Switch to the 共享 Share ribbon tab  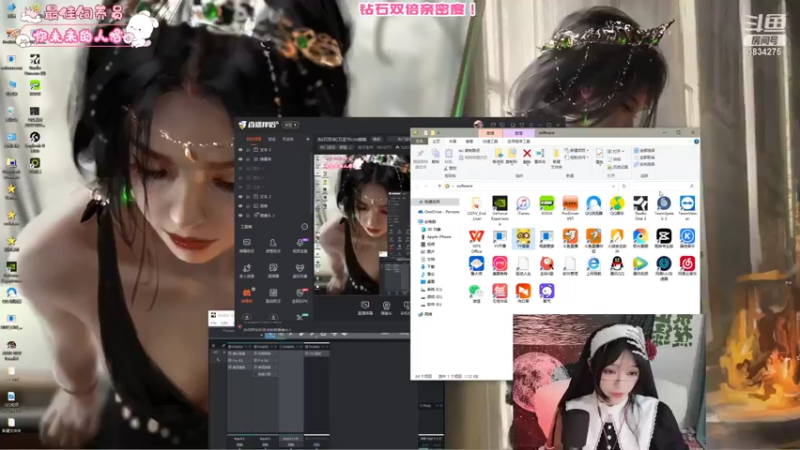[x=453, y=141]
